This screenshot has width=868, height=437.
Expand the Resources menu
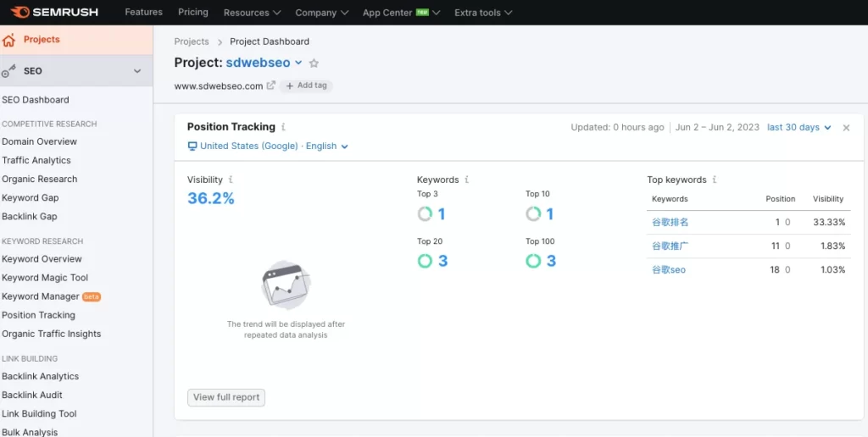[x=252, y=12]
